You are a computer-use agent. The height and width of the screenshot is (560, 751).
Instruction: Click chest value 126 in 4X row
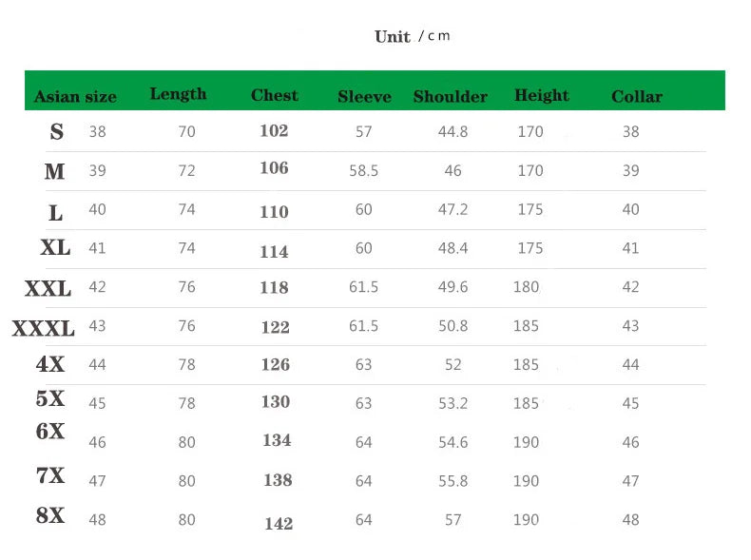275,365
